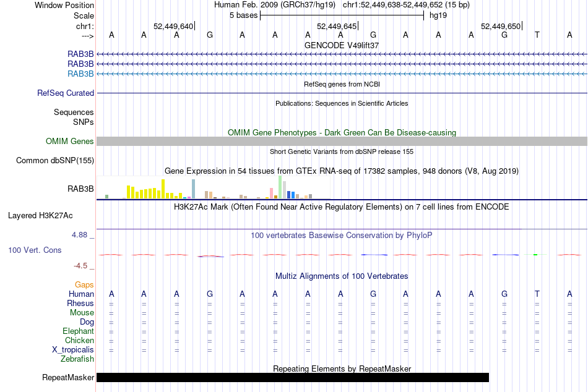
Task: Click the 100 Vert. Cons track label
Action: coord(35,250)
